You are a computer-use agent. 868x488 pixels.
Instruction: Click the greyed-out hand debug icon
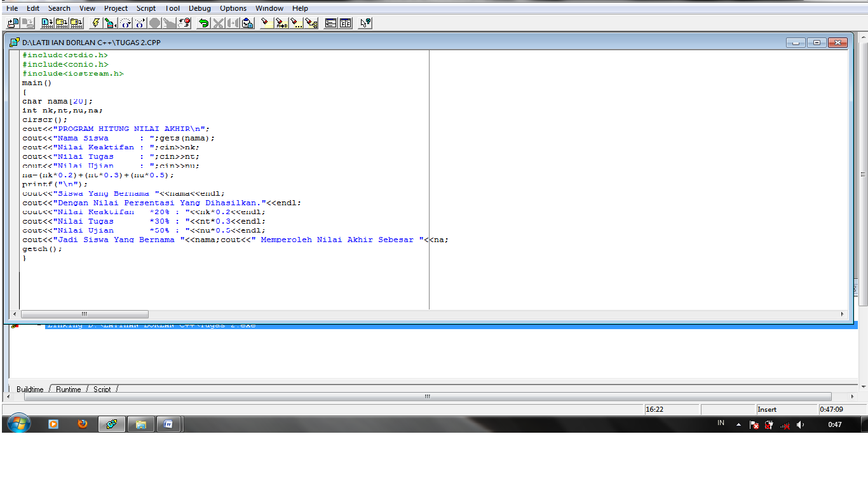169,23
